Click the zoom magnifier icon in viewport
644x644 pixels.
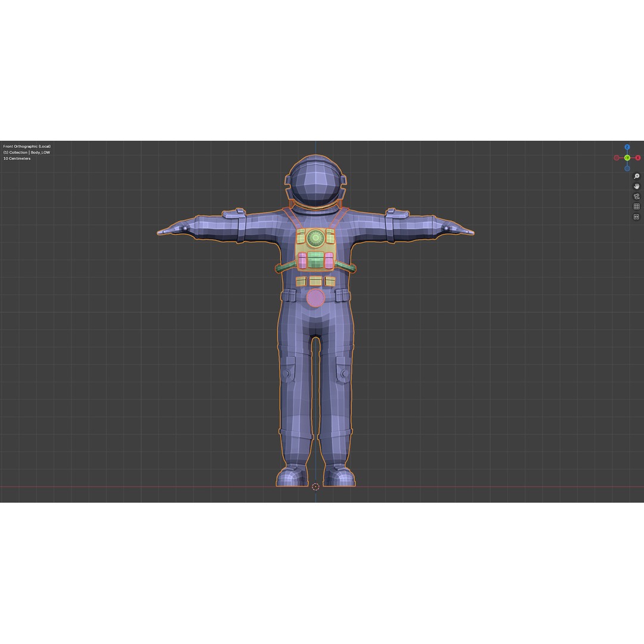[x=637, y=176]
